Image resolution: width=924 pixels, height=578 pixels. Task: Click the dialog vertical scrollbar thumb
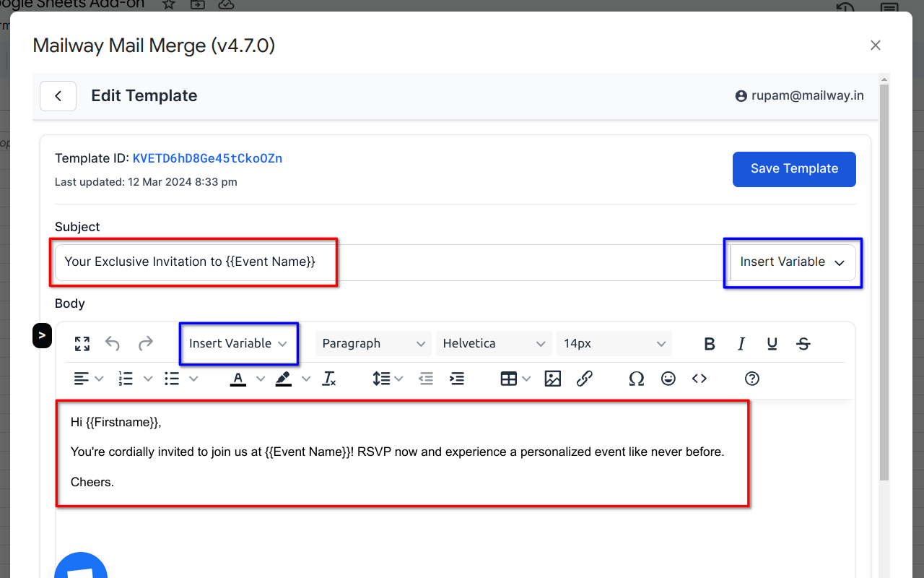[x=884, y=282]
